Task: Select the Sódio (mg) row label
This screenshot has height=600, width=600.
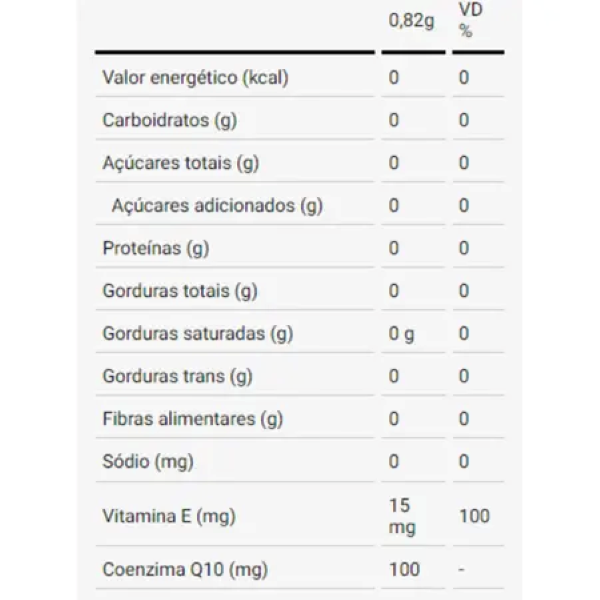Action: (148, 462)
